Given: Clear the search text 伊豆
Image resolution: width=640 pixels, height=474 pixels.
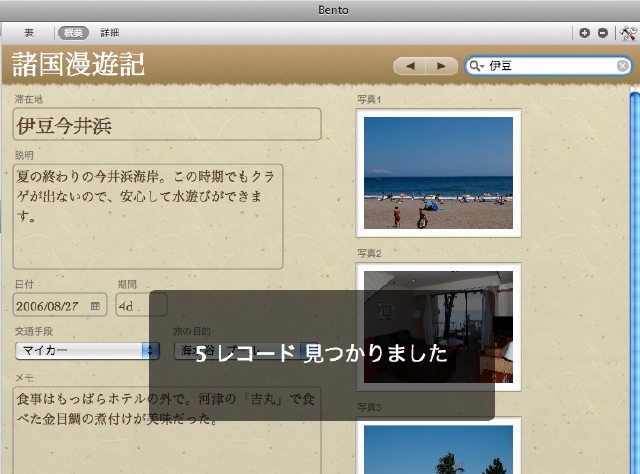Looking at the screenshot, I should coord(622,66).
